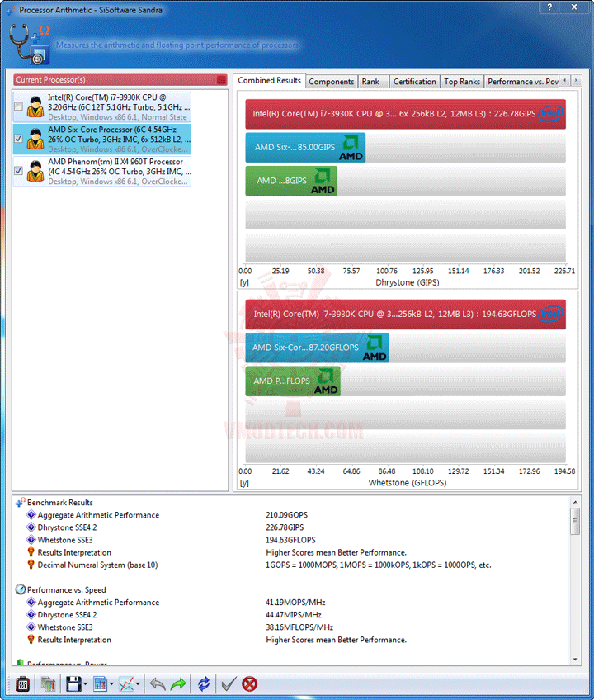Screen dimensions: 594x700
Task: Click the AMD Six-Core 87.20GFLOPS blue bar
Action: (317, 348)
